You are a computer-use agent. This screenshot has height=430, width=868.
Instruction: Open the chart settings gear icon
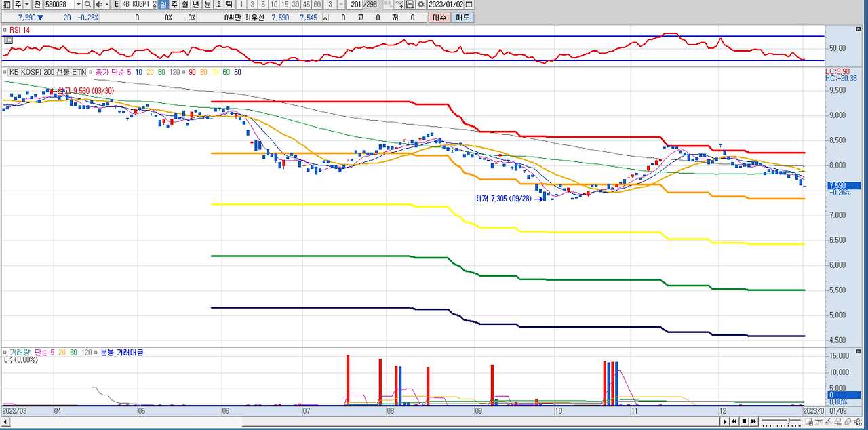coord(421,4)
